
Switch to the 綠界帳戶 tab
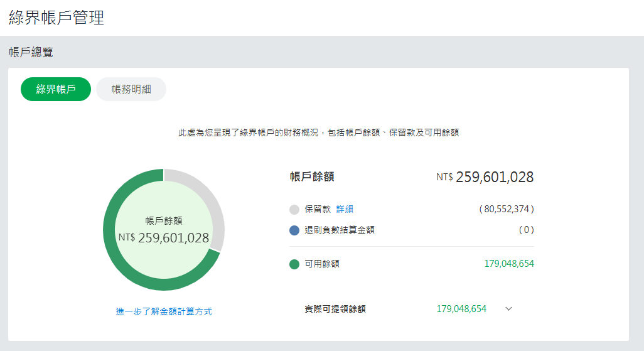[56, 89]
